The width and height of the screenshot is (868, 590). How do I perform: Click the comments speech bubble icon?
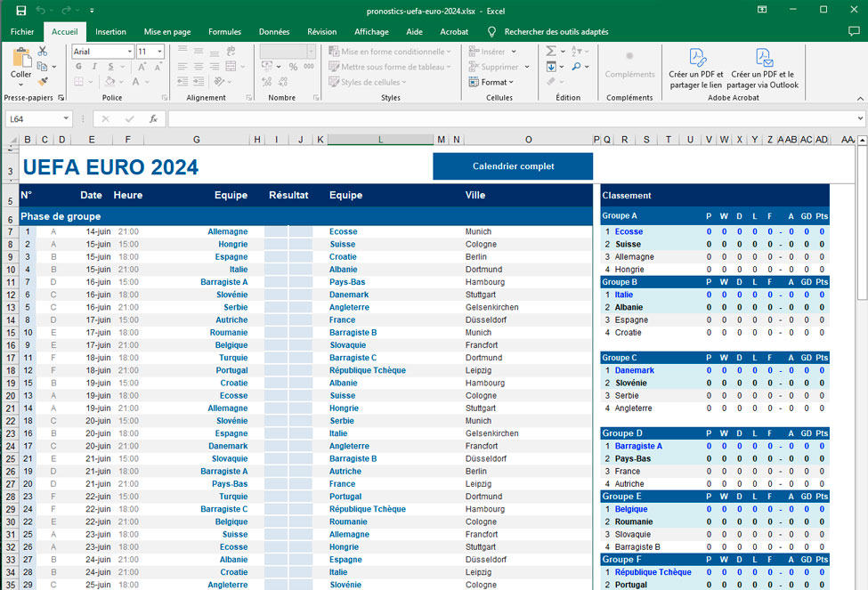coord(854,31)
